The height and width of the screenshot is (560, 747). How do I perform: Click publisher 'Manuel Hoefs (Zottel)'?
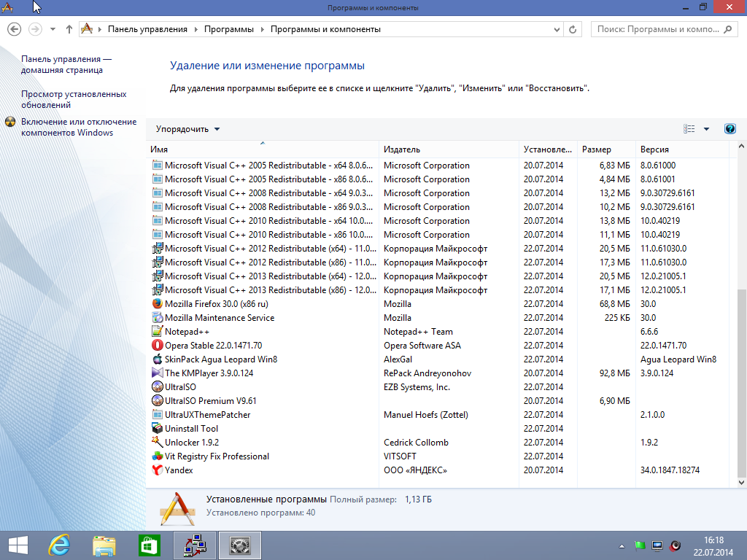tap(426, 415)
